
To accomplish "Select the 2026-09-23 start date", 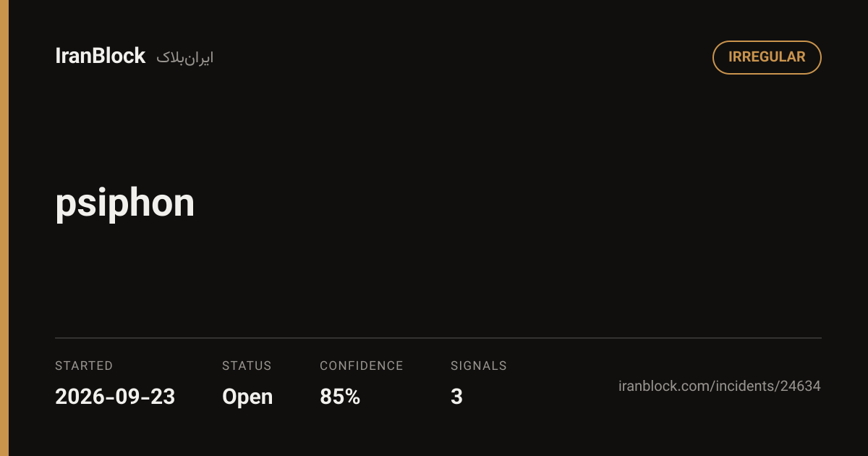I will [115, 397].
